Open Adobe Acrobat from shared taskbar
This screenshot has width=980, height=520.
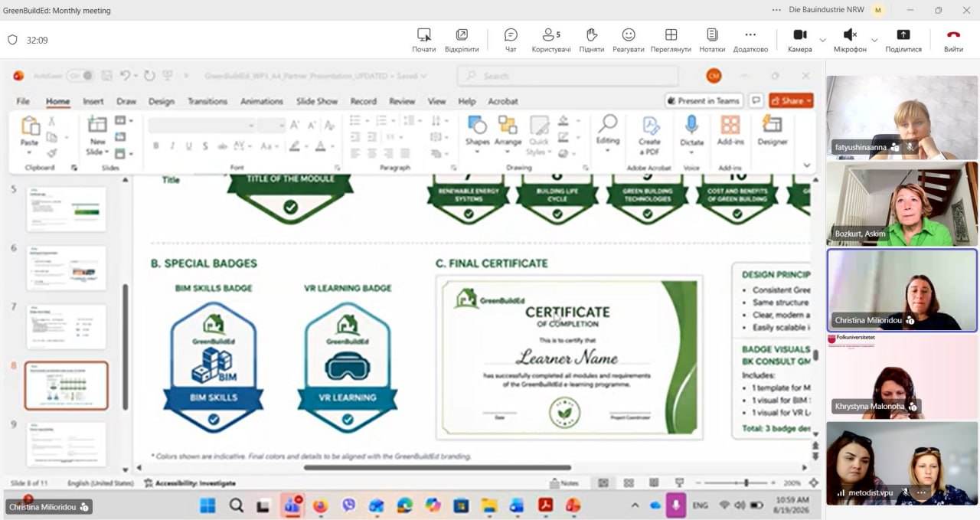pyautogui.click(x=545, y=505)
